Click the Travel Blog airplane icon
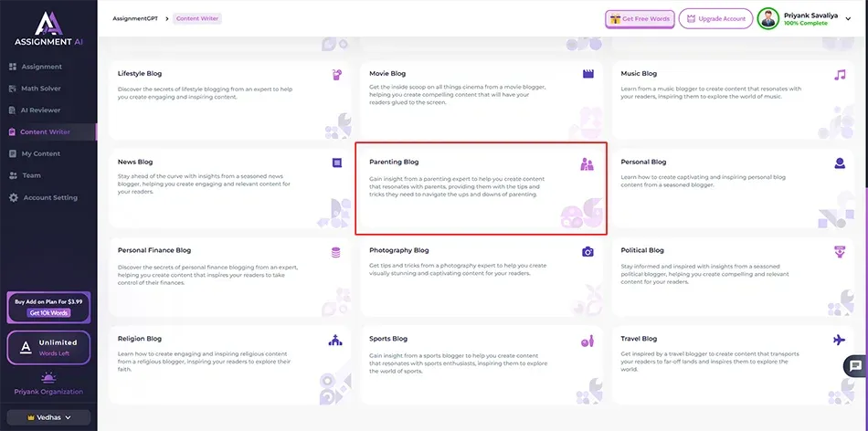Image resolution: width=868 pixels, height=431 pixels. click(x=839, y=340)
